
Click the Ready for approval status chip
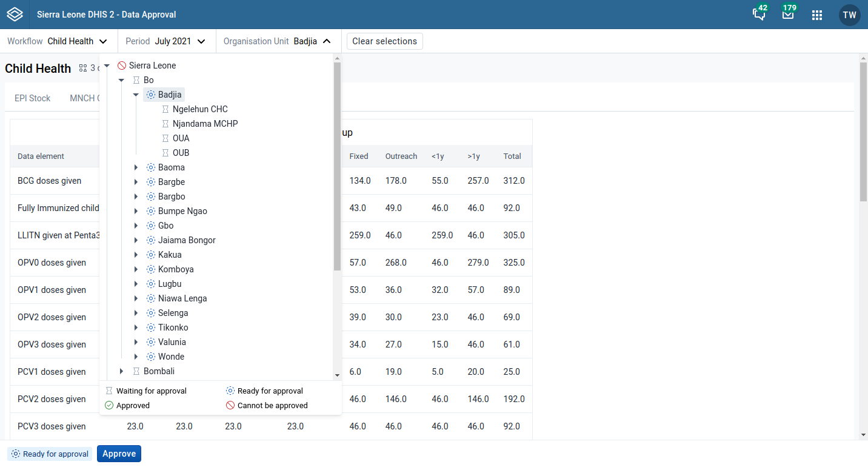[x=49, y=453]
